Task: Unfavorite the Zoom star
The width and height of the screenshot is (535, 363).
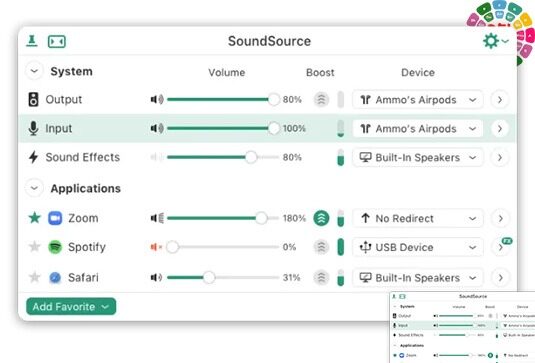Action: pos(34,218)
